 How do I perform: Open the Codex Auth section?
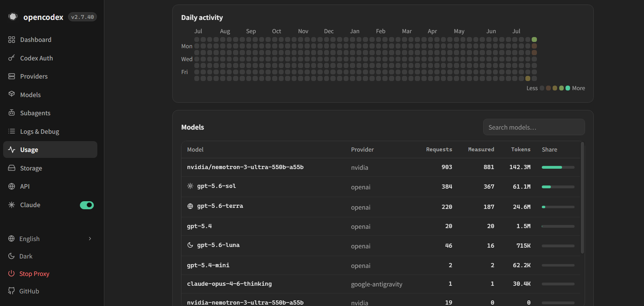coord(50,58)
